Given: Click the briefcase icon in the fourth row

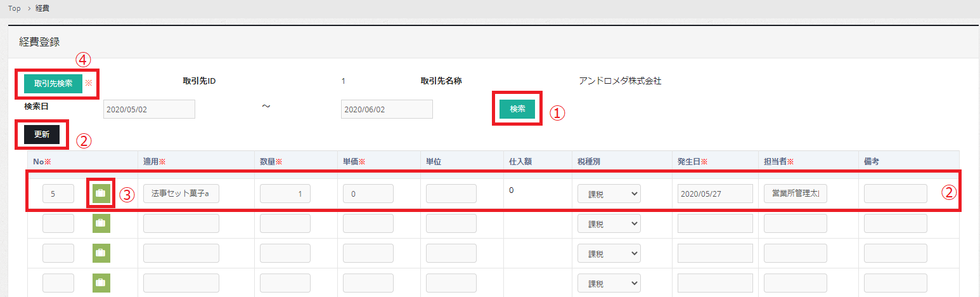Looking at the screenshot, I should [x=100, y=282].
